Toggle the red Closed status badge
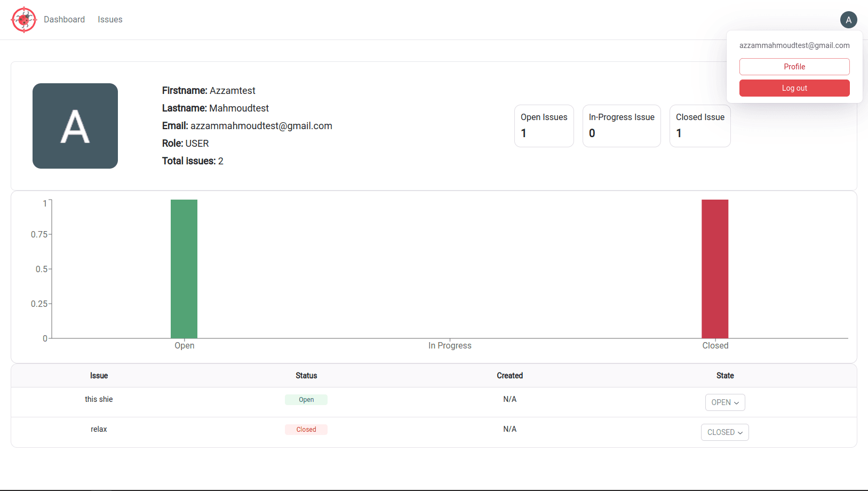Viewport: 868px width, 491px height. pyautogui.click(x=306, y=429)
